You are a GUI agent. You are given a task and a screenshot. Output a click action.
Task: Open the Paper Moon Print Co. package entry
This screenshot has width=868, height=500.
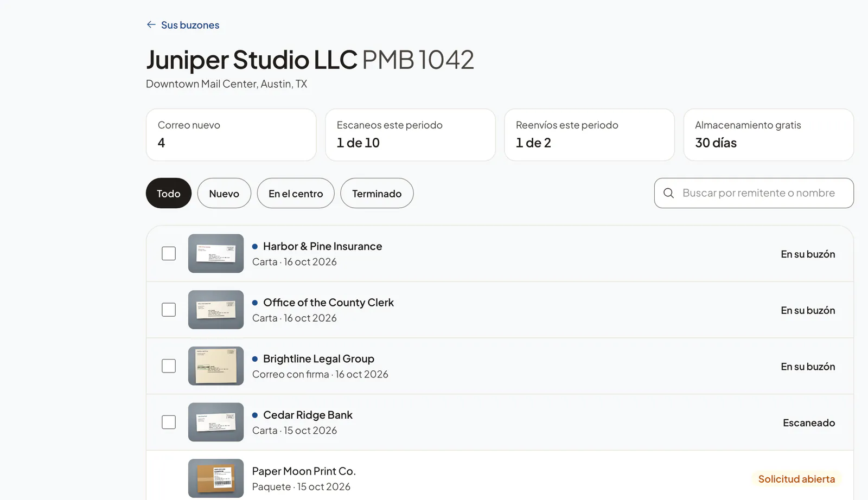(x=500, y=476)
